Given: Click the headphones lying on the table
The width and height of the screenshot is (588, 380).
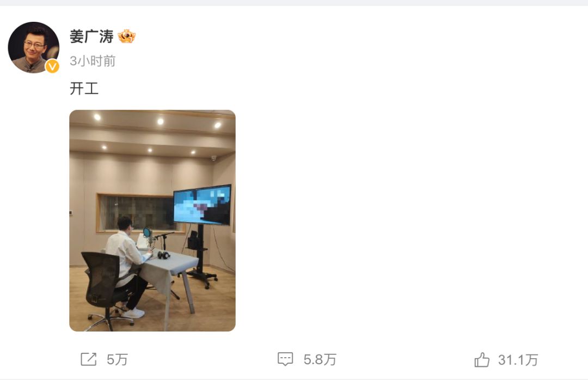Looking at the screenshot, I should (x=164, y=255).
